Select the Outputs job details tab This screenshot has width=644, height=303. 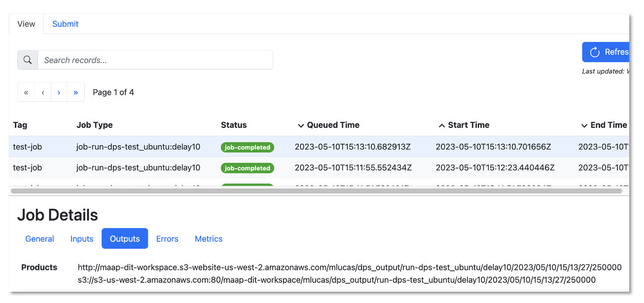pos(125,239)
